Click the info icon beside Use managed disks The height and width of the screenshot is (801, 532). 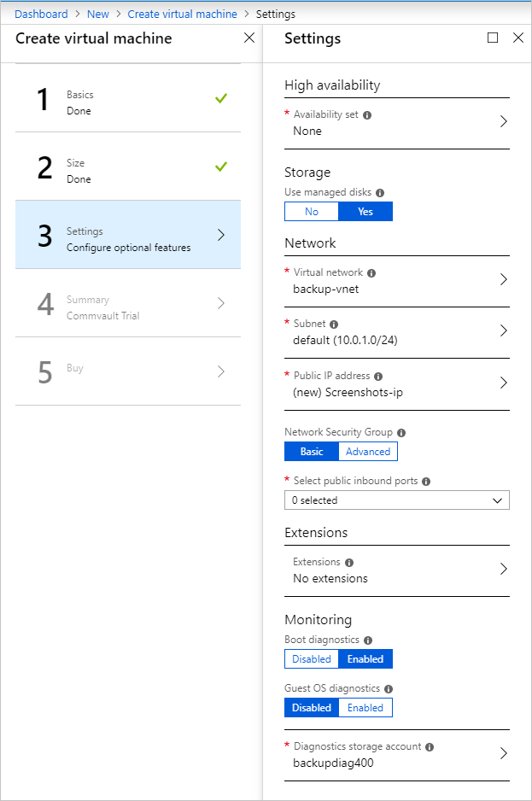380,193
